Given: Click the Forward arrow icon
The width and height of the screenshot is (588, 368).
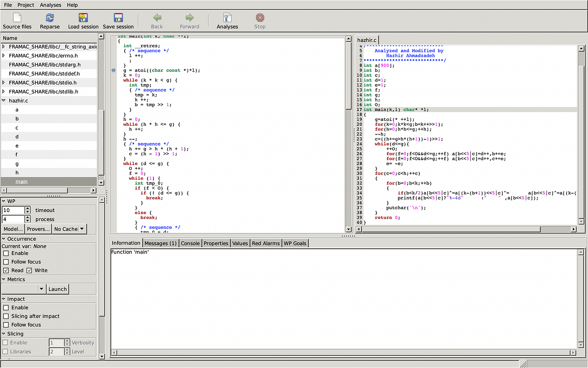Looking at the screenshot, I should pyautogui.click(x=190, y=18).
